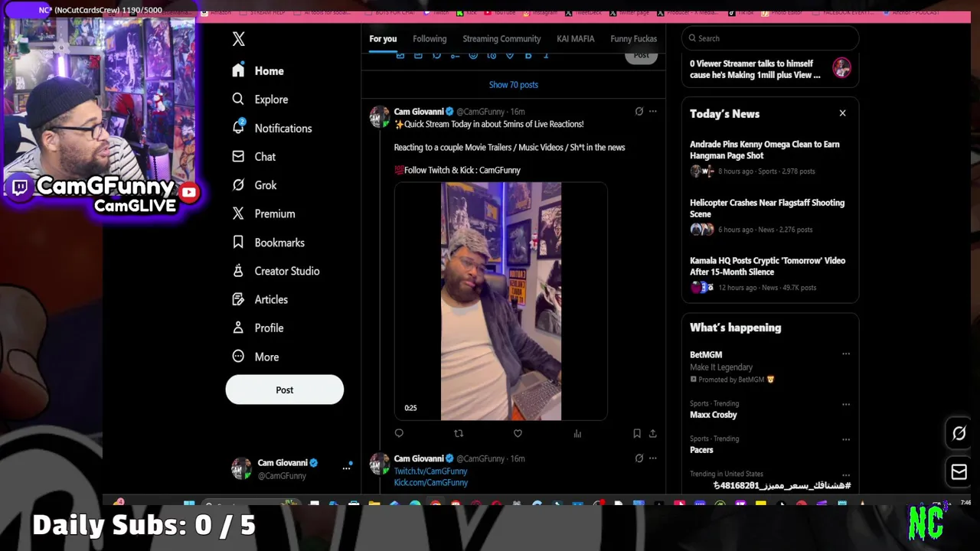
Task: Click Show 70 posts link
Action: [514, 85]
